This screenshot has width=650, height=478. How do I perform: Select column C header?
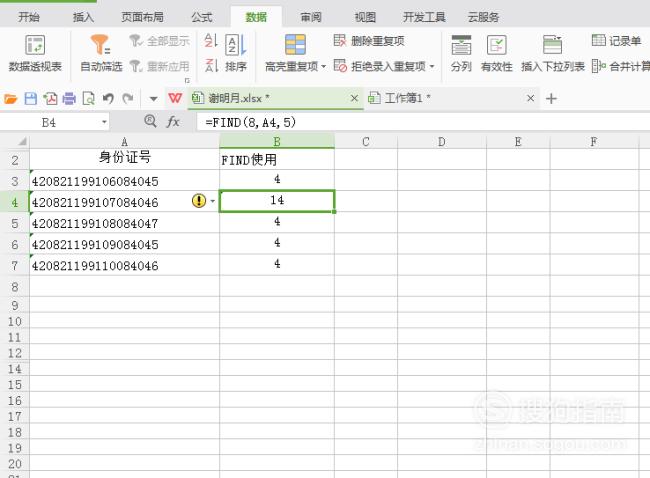pos(366,142)
